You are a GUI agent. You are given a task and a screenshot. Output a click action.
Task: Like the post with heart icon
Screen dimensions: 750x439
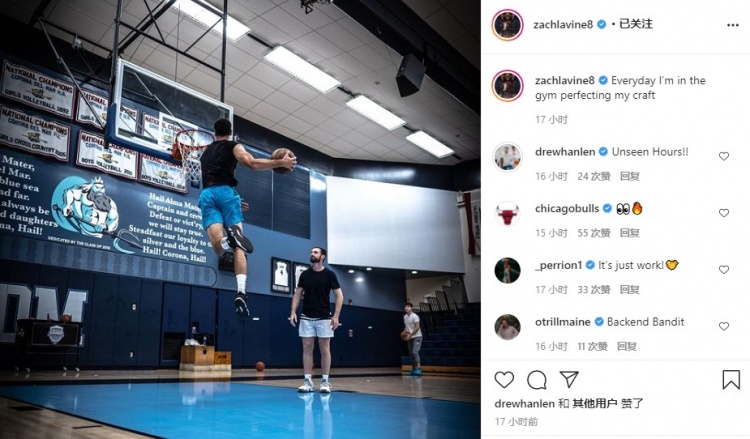point(504,380)
